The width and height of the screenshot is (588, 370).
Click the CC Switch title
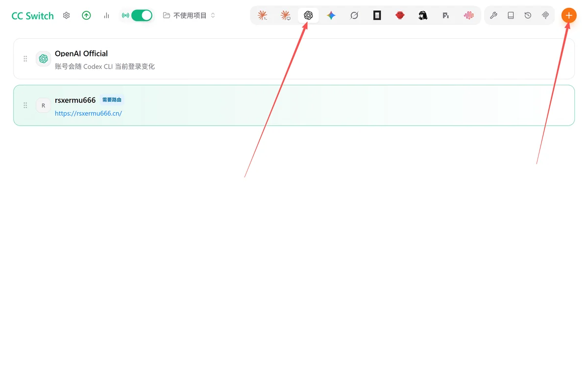[33, 16]
